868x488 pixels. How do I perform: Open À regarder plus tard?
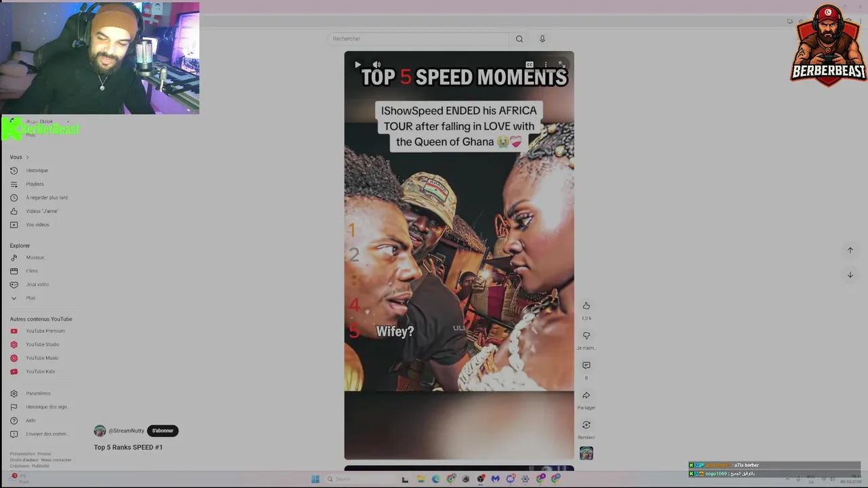(47, 198)
